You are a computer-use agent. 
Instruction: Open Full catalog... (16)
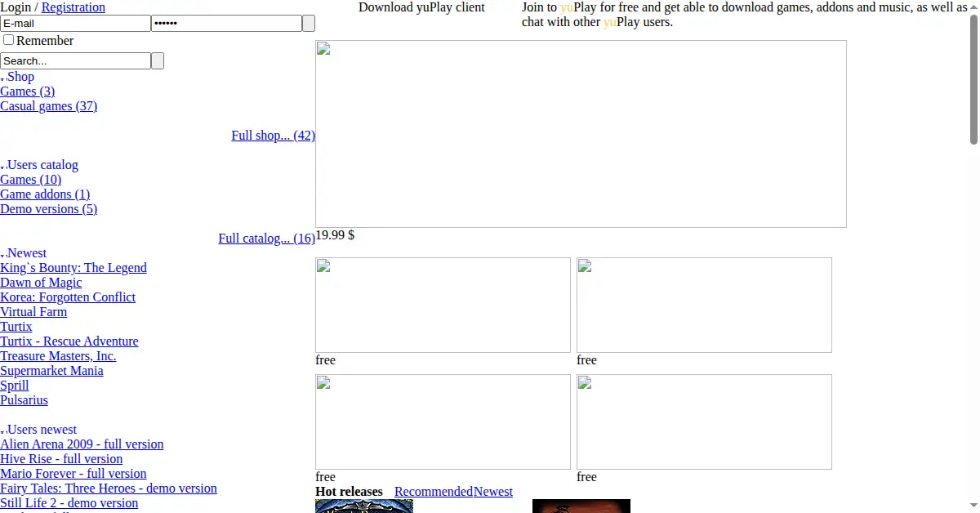[267, 239]
